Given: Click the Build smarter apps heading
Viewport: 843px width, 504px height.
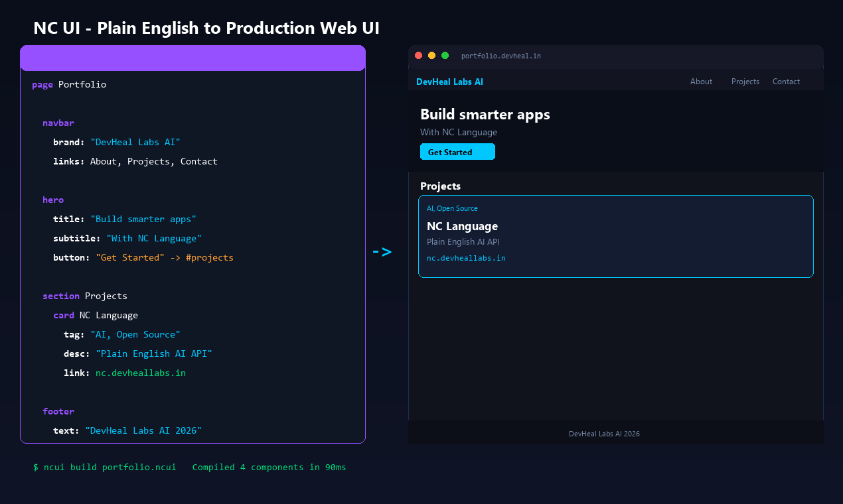Looking at the screenshot, I should tap(485, 115).
